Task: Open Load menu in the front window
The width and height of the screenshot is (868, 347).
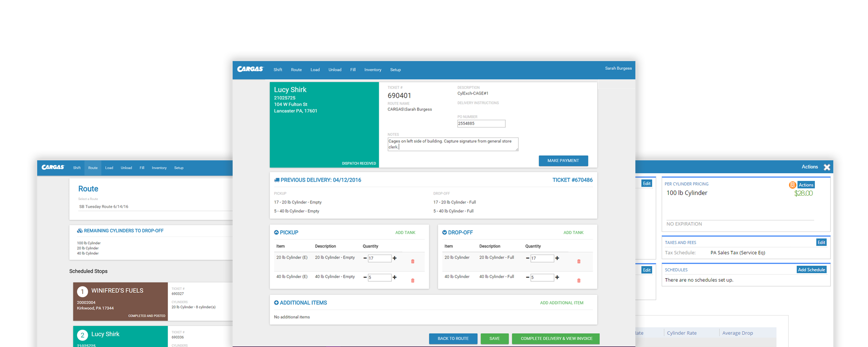Action: [315, 70]
